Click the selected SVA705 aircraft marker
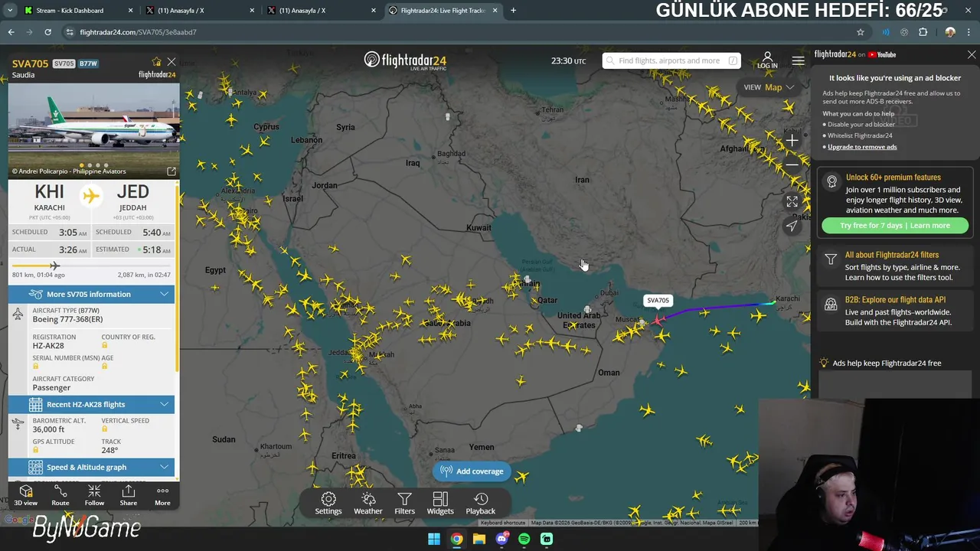The image size is (980, 551). click(658, 319)
